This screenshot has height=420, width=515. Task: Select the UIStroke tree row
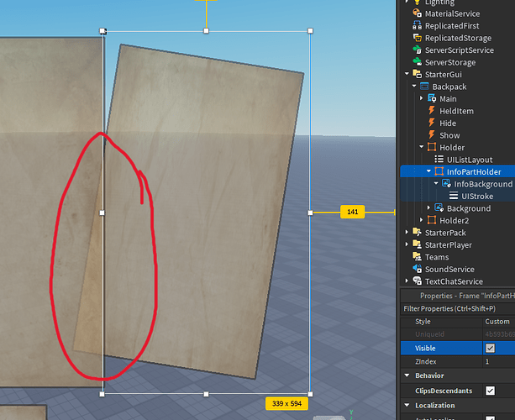[x=458, y=196]
